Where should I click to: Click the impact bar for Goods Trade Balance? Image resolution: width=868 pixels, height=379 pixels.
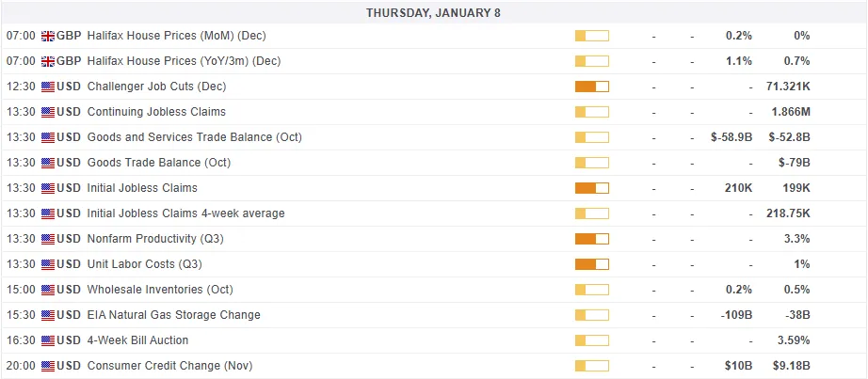tap(591, 163)
